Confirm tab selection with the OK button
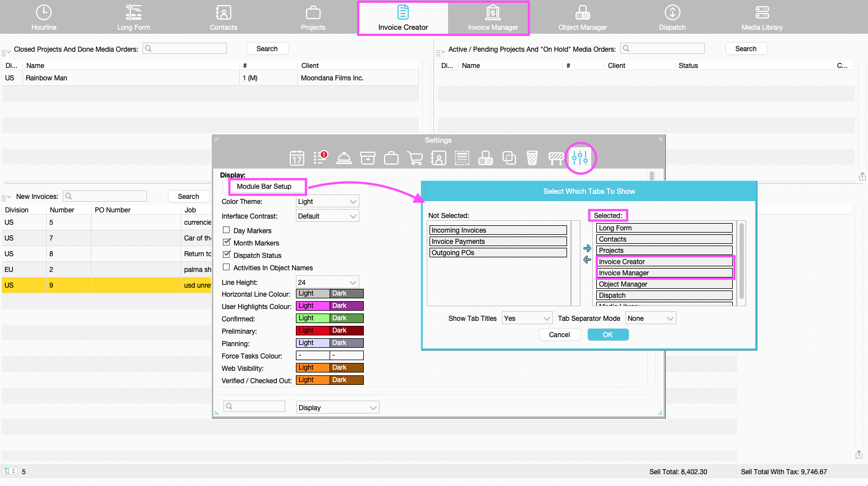This screenshot has width=868, height=486. coord(608,334)
